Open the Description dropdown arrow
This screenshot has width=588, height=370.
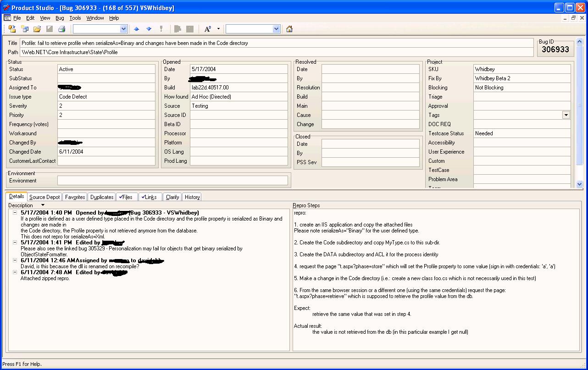tap(43, 205)
